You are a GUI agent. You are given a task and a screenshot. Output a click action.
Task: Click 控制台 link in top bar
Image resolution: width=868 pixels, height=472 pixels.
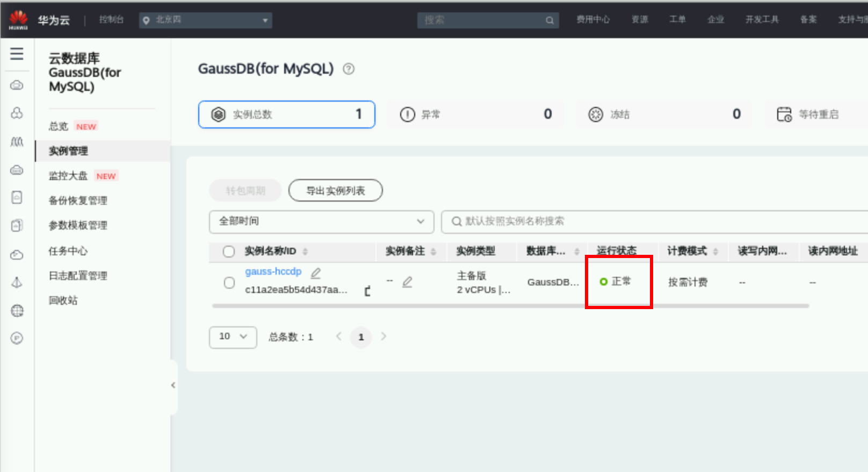click(x=111, y=20)
